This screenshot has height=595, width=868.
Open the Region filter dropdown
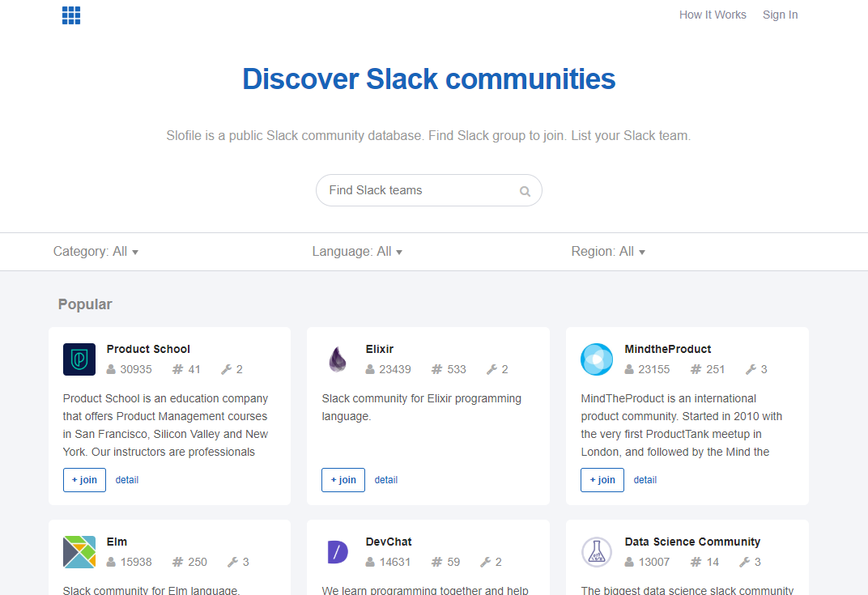(x=608, y=251)
